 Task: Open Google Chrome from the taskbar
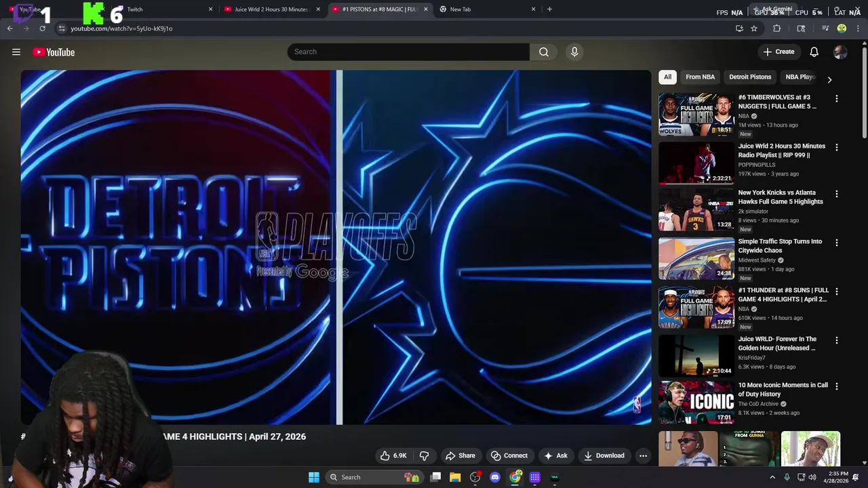point(515,477)
